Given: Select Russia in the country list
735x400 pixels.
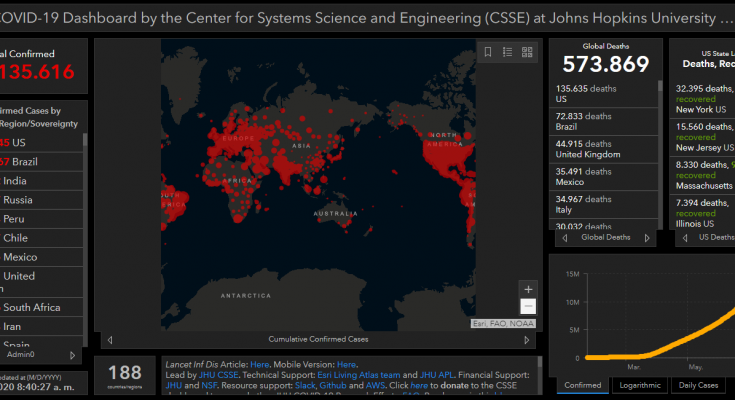Looking at the screenshot, I should 41,200.
